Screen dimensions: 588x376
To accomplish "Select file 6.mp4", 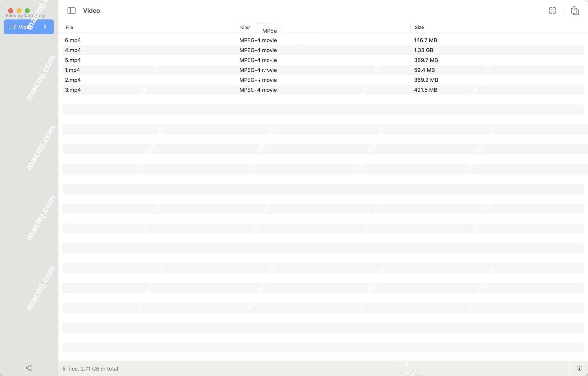I will 73,40.
